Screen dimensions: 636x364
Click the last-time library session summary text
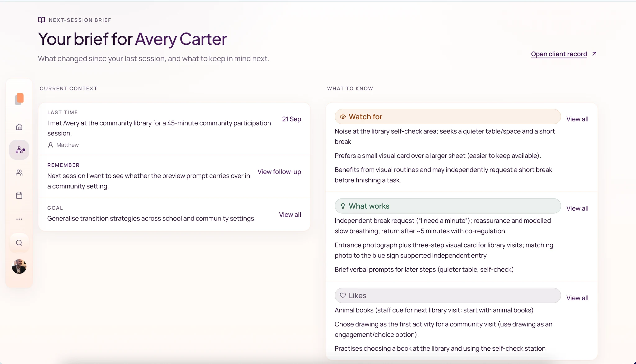pos(159,128)
